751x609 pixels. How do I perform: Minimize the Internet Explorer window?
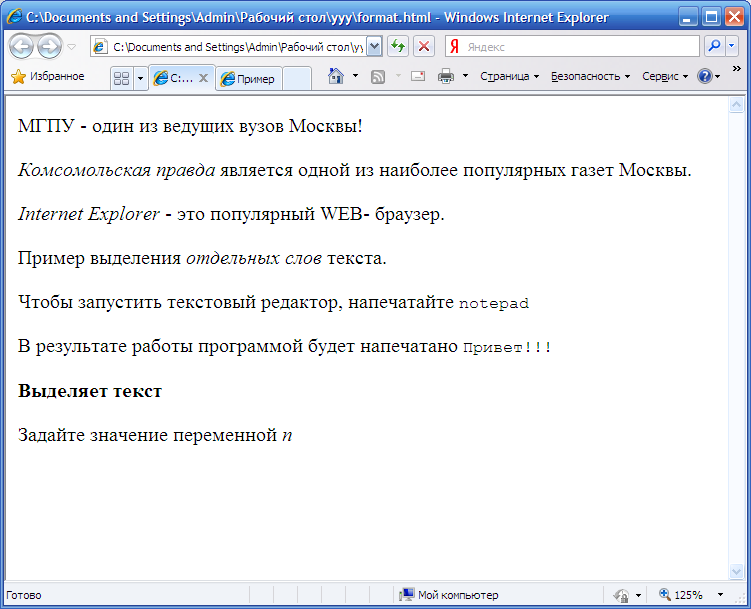pyautogui.click(x=688, y=17)
